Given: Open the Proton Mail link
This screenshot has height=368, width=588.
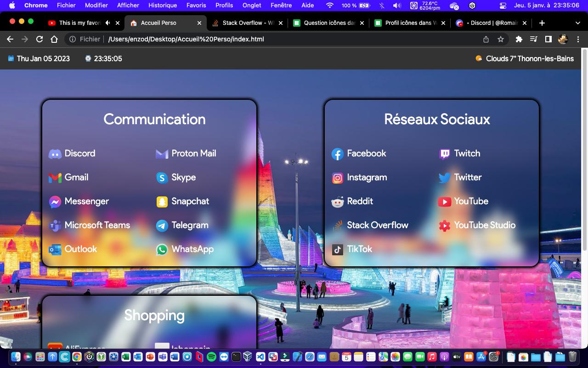Looking at the screenshot, I should coord(194,153).
